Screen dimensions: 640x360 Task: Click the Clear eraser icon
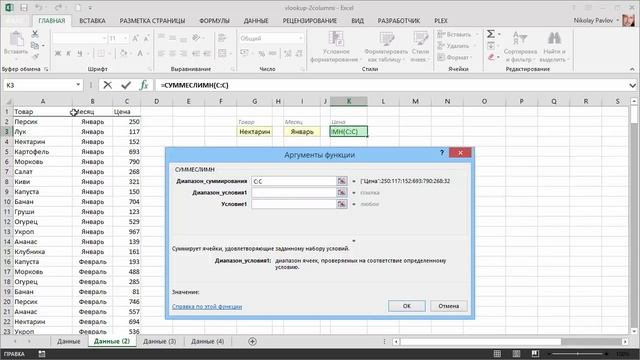tap(491, 57)
